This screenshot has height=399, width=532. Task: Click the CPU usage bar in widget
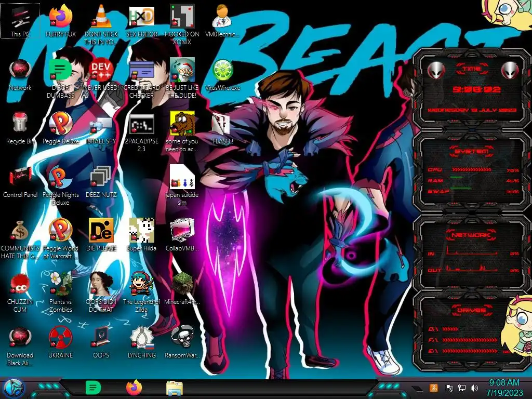[471, 169]
